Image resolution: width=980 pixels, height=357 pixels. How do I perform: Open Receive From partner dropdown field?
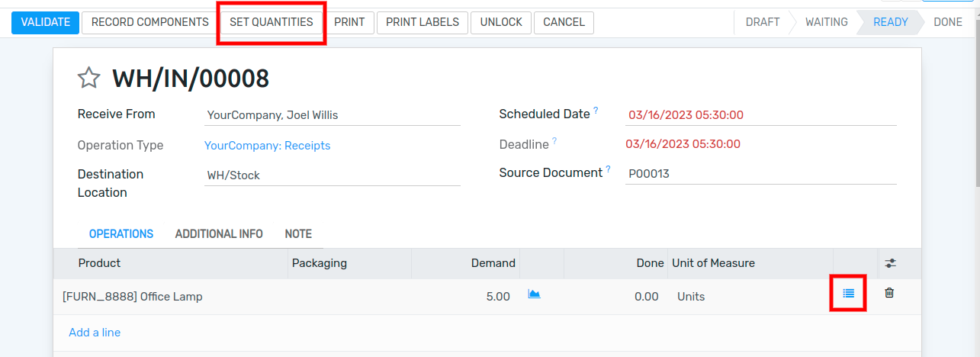[333, 115]
